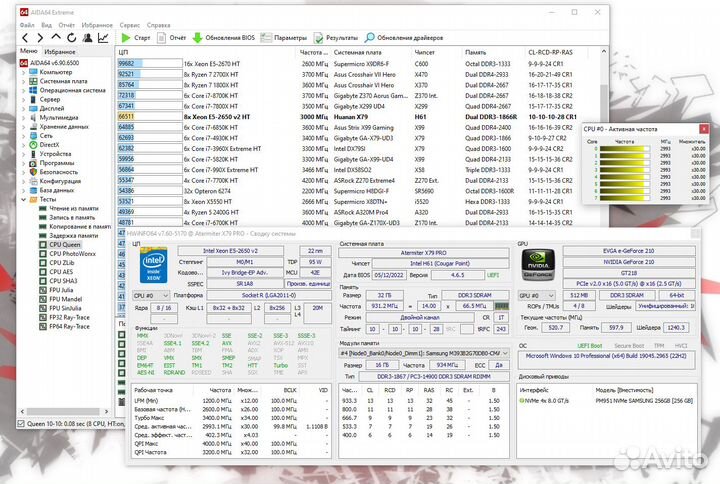Expand the Системная плата tree node
The image size is (720, 484).
[24, 81]
